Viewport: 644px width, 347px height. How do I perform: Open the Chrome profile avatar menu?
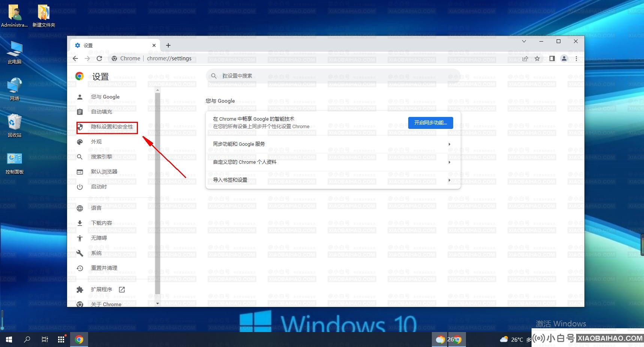(564, 58)
